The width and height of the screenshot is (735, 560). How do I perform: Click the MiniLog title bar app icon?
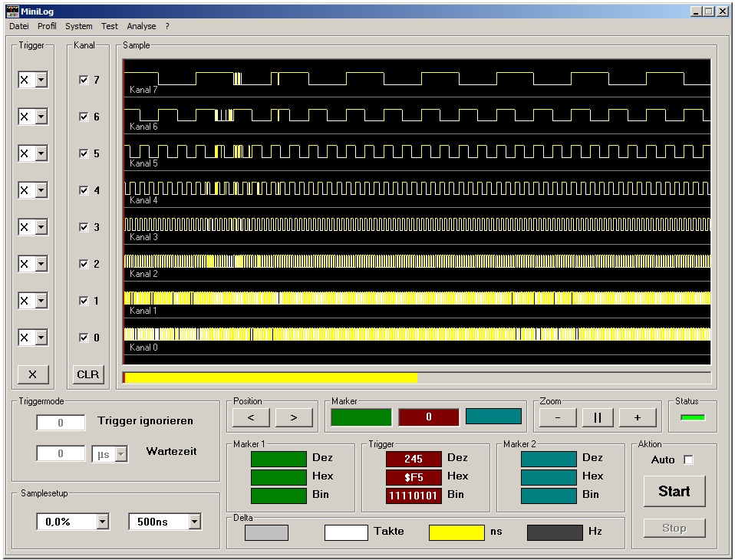pyautogui.click(x=12, y=12)
